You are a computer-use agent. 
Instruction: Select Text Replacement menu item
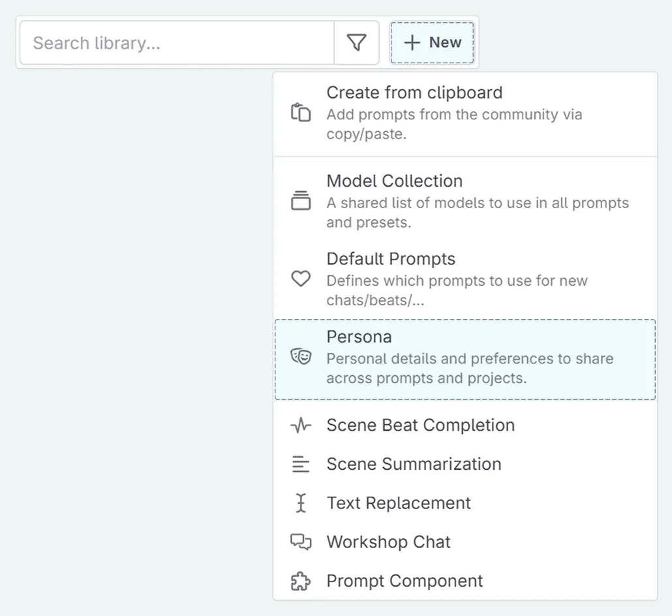coord(465,503)
